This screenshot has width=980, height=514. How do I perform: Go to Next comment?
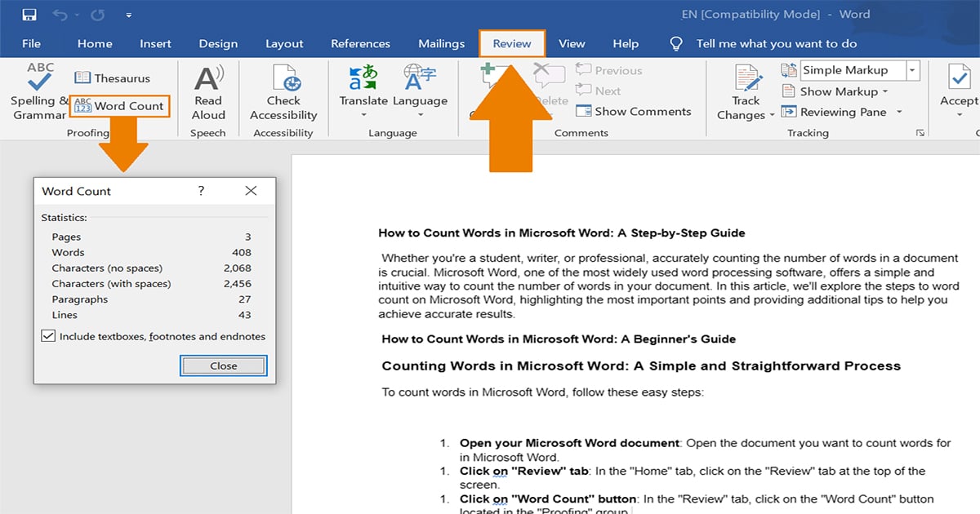coord(598,91)
